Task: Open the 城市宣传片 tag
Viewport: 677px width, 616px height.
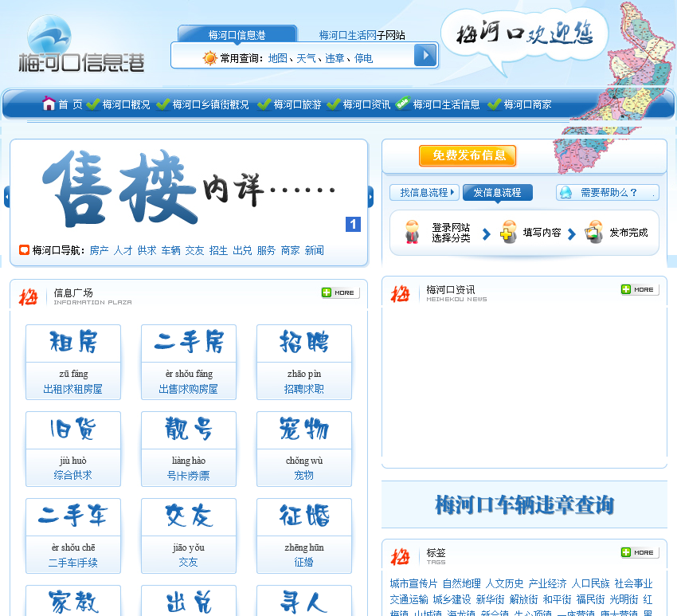Action: point(413,583)
